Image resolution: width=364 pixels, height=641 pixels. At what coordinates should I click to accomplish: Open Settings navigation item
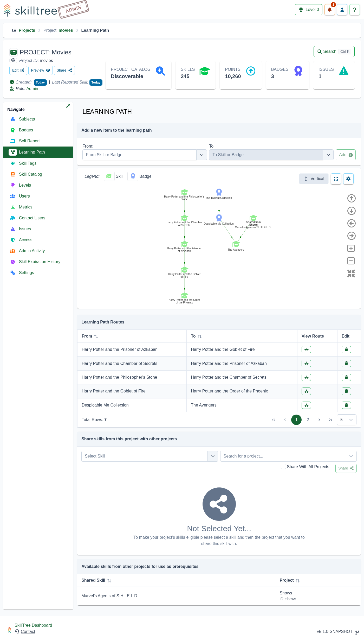tap(27, 273)
